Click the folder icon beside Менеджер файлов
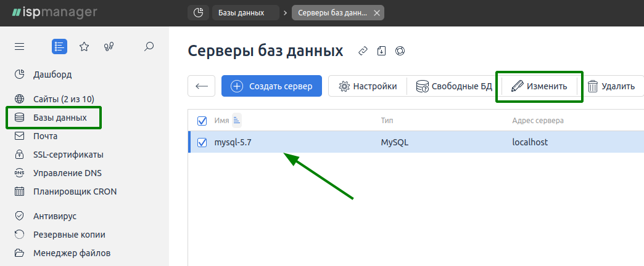This screenshot has width=644, height=266. click(19, 253)
